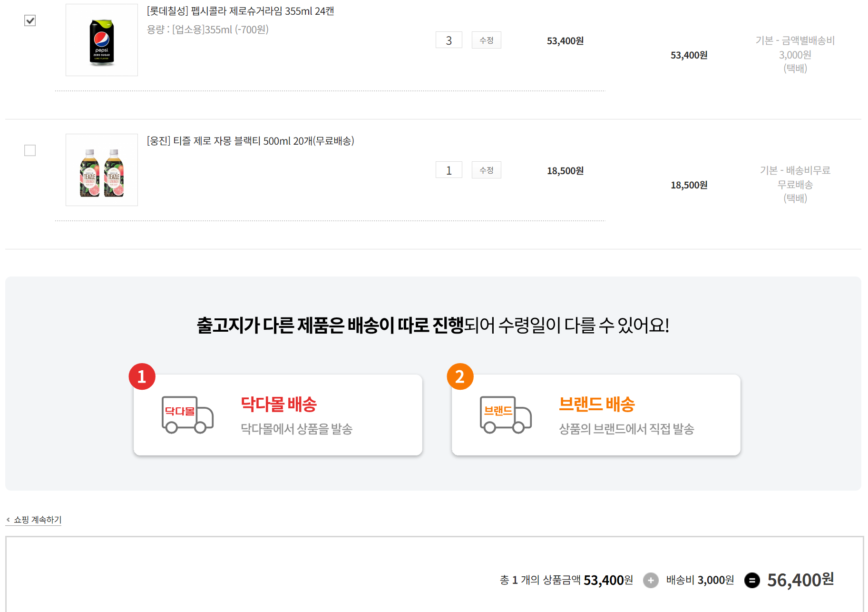This screenshot has height=612, width=868.
Task: Click the 배송비 3,000원 summary text
Action: coord(700,580)
